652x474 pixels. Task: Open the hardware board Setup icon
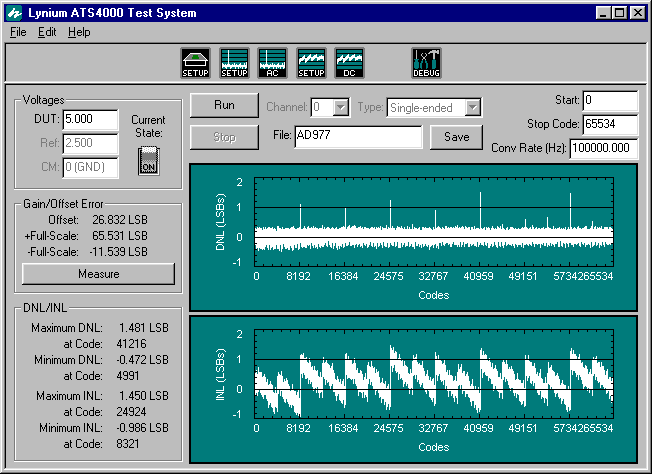coord(195,63)
